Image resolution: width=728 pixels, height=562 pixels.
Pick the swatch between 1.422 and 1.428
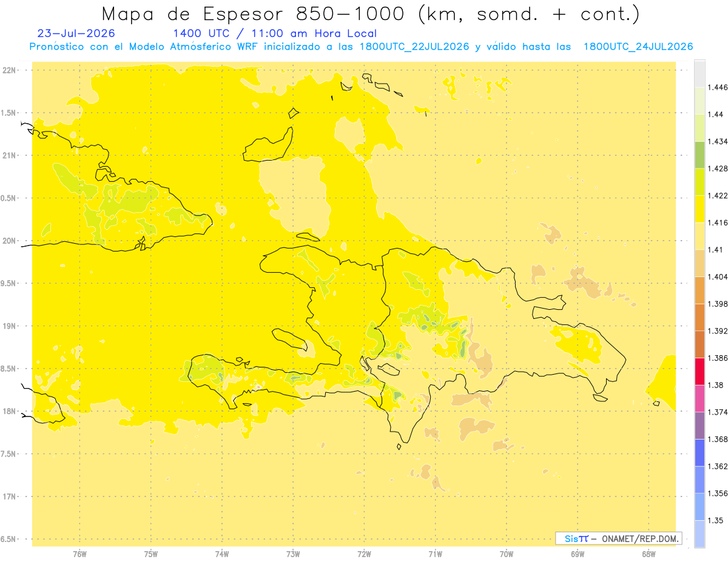click(699, 182)
